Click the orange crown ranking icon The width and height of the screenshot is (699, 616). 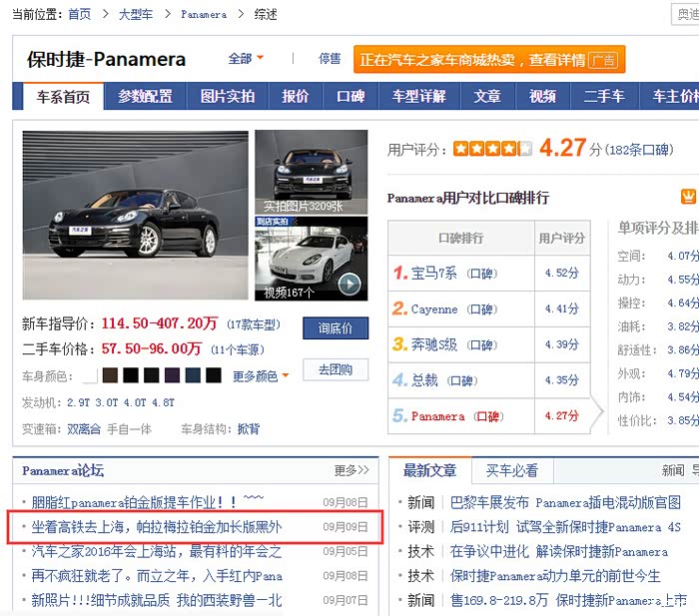pyautogui.click(x=688, y=197)
